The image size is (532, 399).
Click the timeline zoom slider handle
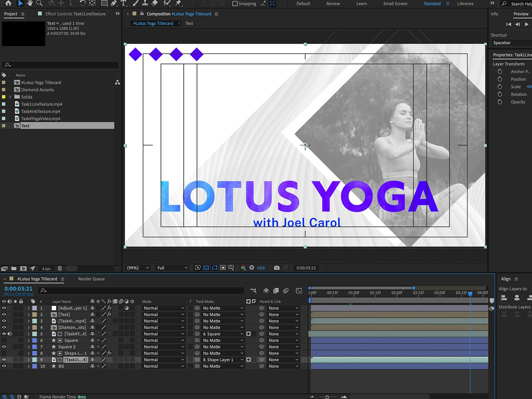(327, 397)
